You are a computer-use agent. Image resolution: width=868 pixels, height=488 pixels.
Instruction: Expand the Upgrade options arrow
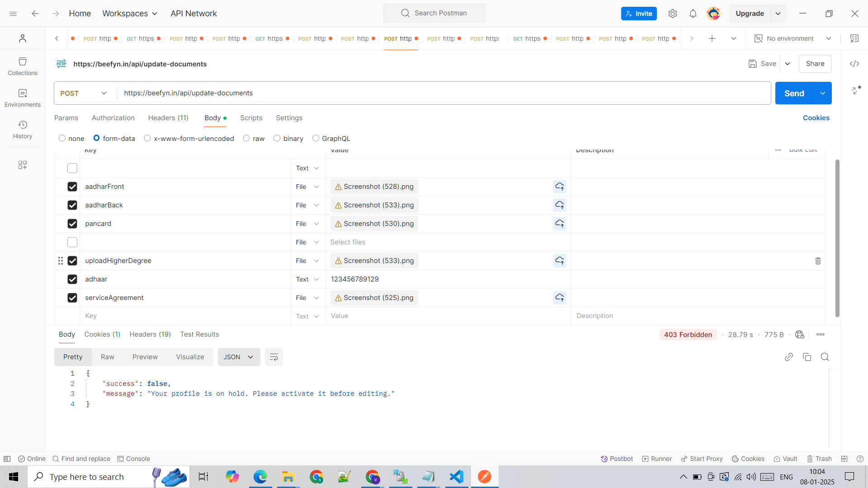pyautogui.click(x=778, y=14)
